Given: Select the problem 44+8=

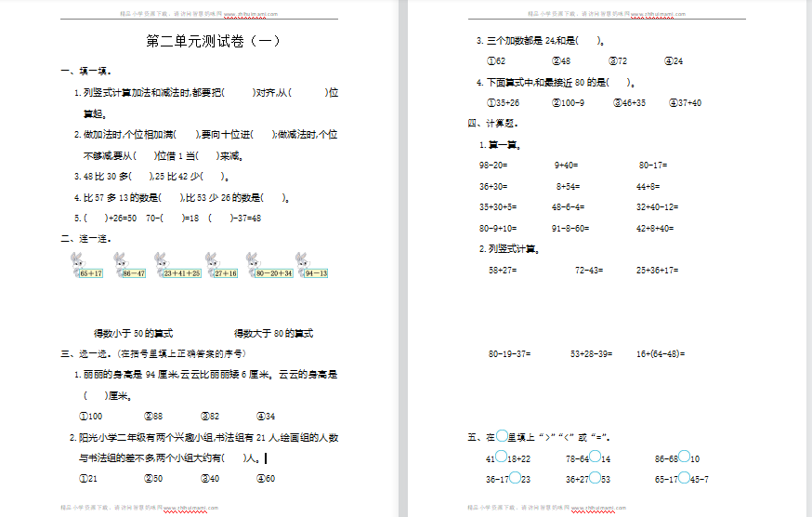Looking at the screenshot, I should [648, 187].
